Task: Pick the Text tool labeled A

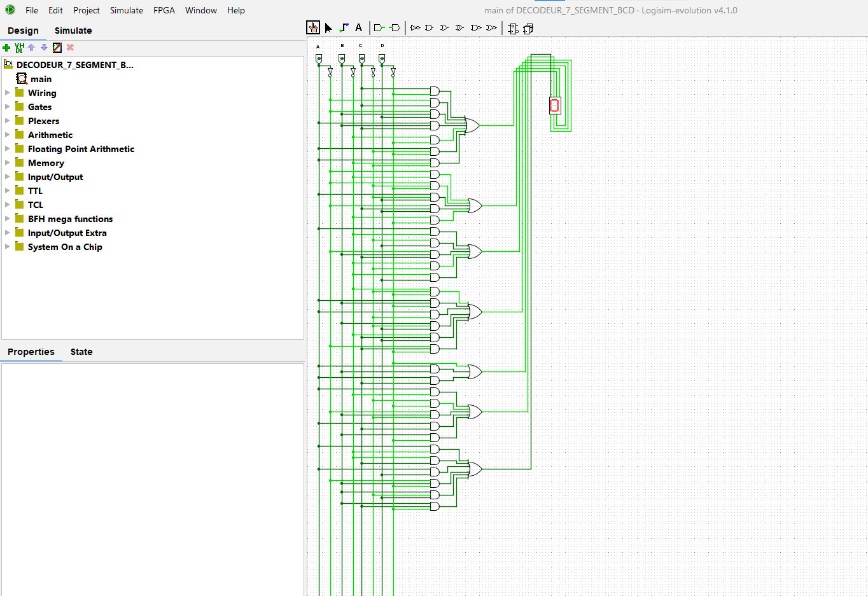Action: point(358,27)
